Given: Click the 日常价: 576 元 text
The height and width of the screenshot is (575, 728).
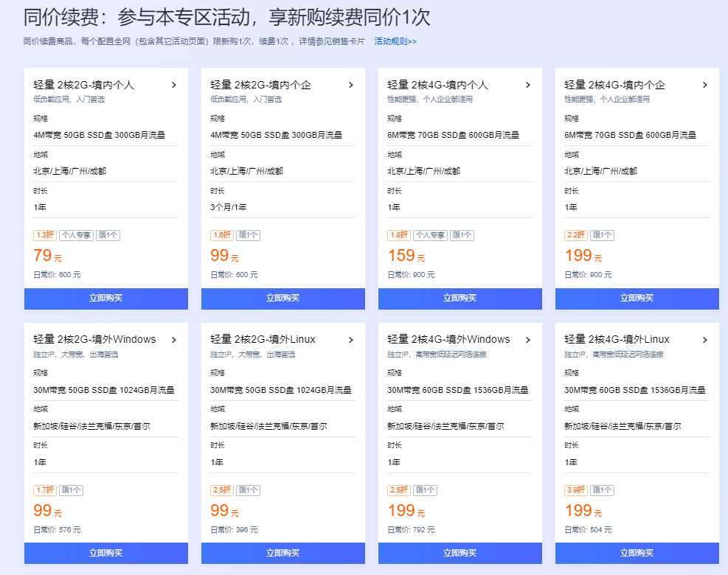Looking at the screenshot, I should click(57, 529).
